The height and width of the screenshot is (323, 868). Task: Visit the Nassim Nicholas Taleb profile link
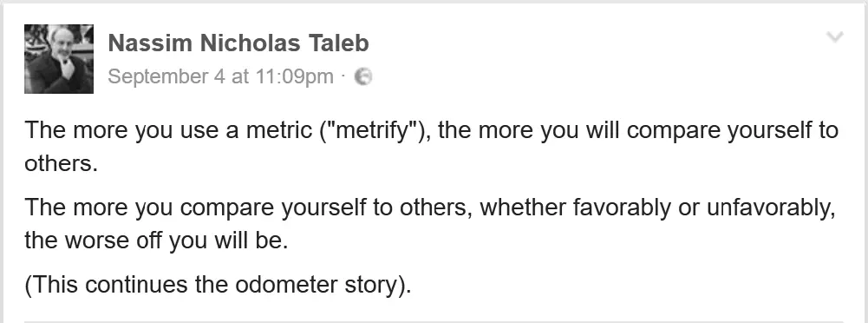click(238, 43)
